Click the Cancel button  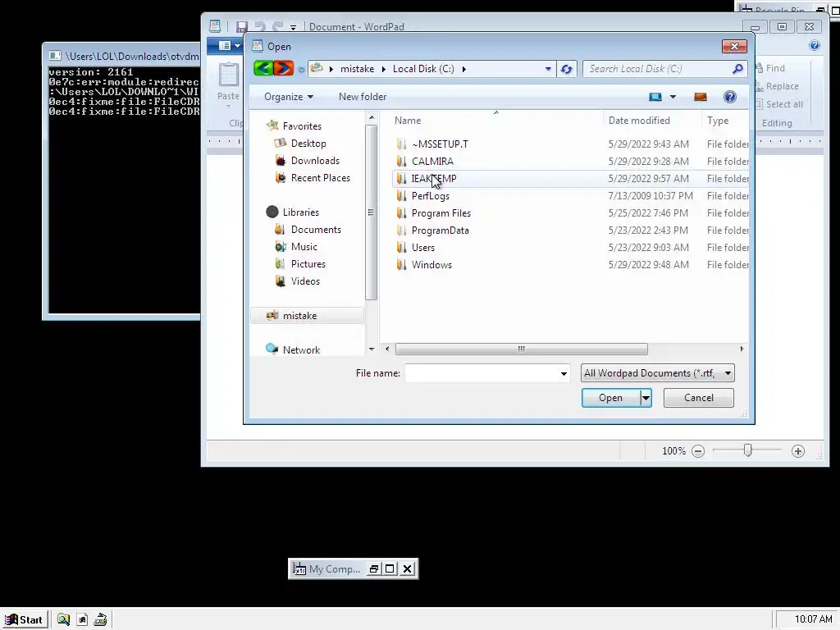[699, 398]
